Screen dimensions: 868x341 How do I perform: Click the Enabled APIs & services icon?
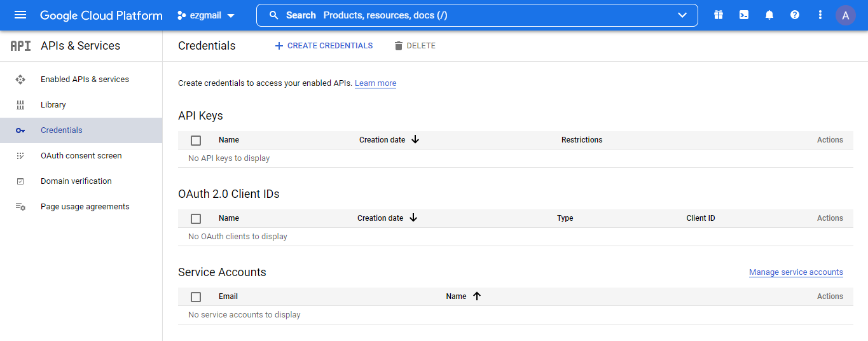click(x=20, y=80)
